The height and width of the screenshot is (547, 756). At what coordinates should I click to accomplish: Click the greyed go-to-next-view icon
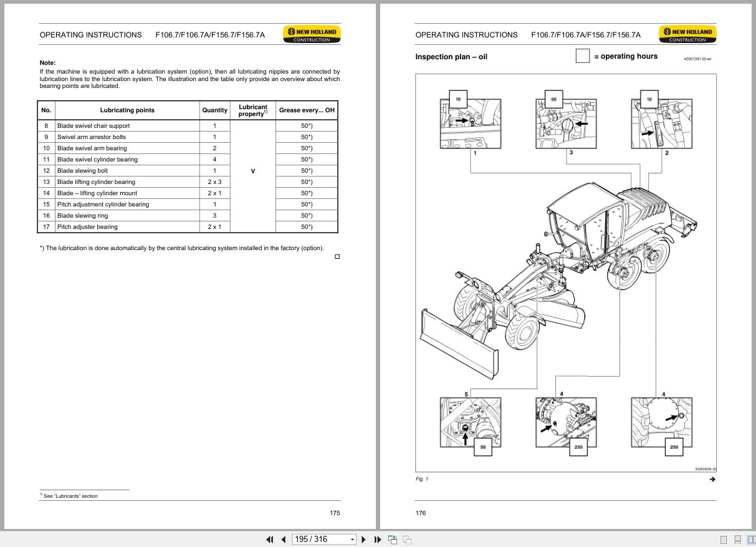coord(407,540)
